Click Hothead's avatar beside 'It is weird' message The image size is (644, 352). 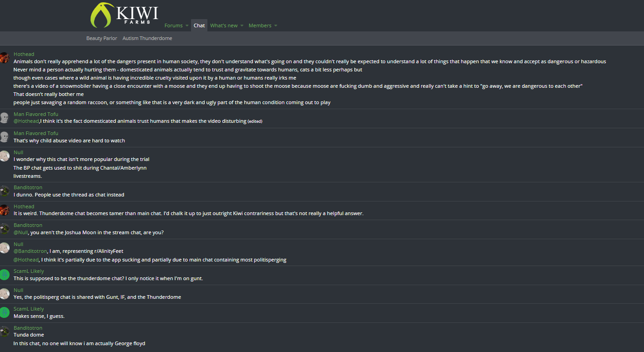point(4,210)
